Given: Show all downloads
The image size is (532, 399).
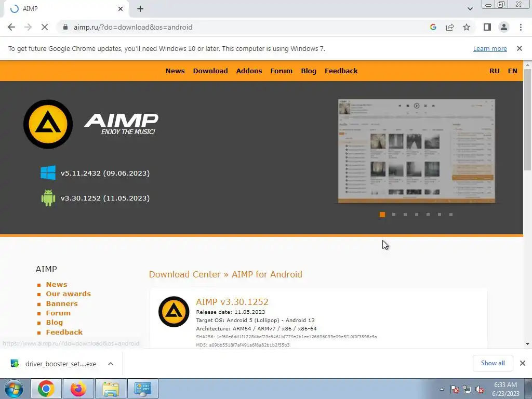Looking at the screenshot, I should pos(493,363).
